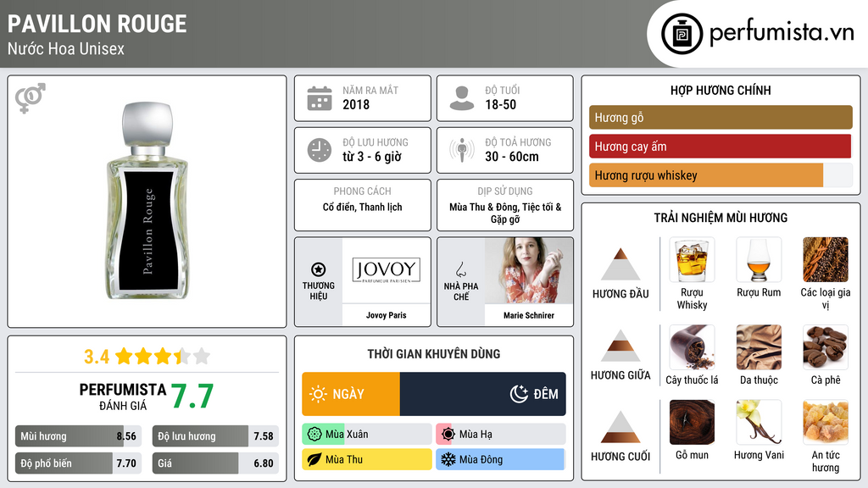Click the yellow Mùa Thu season bar
Image resolution: width=868 pixels, height=488 pixels.
(x=367, y=459)
